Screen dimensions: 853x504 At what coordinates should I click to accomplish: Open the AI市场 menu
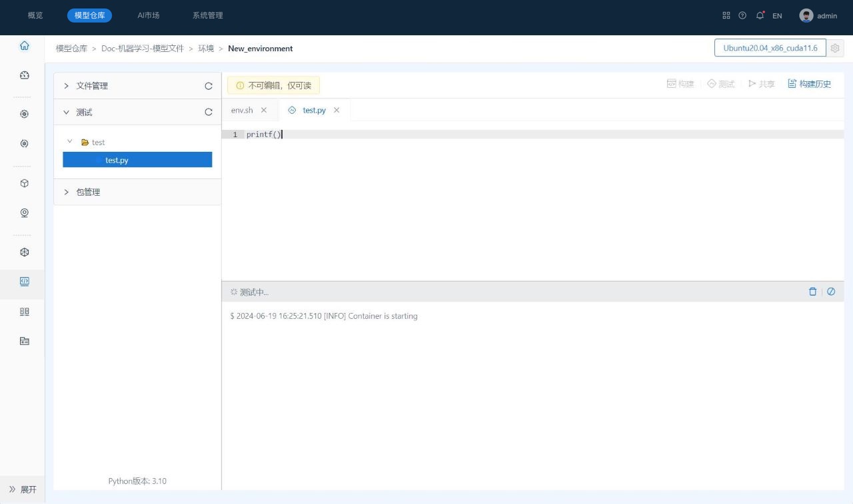click(x=148, y=15)
